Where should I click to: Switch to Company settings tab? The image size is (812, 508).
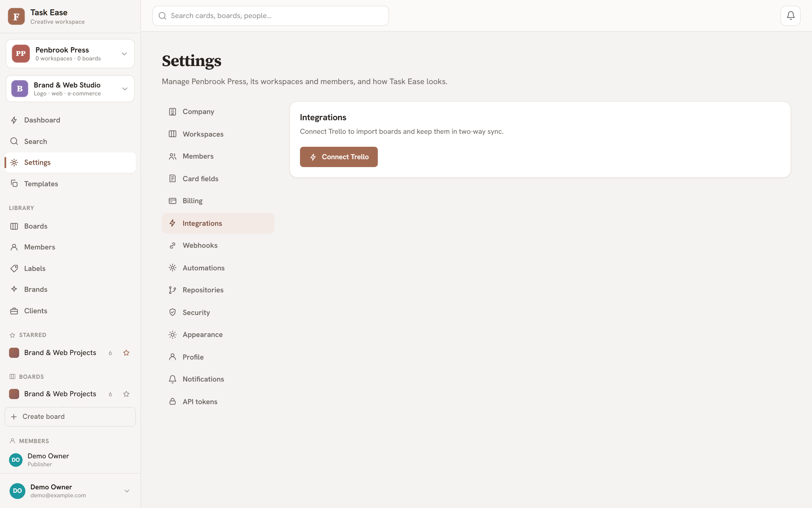coord(218,111)
